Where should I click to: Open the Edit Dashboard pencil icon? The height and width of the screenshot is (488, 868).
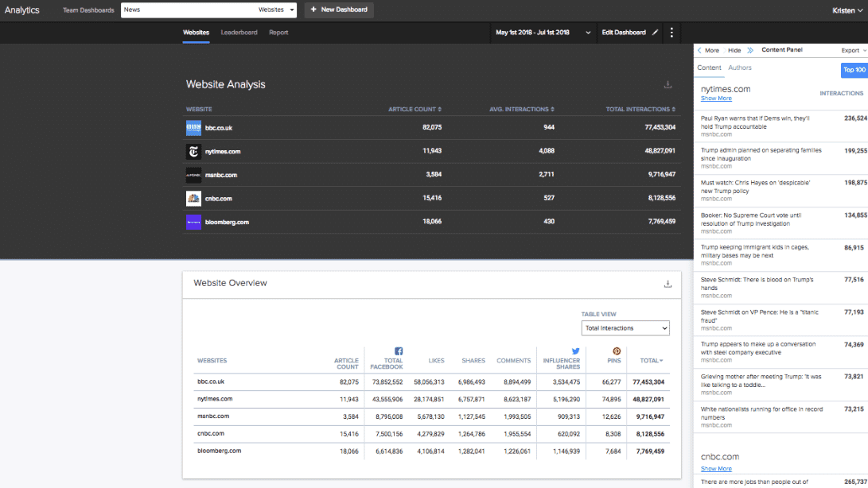pyautogui.click(x=655, y=33)
